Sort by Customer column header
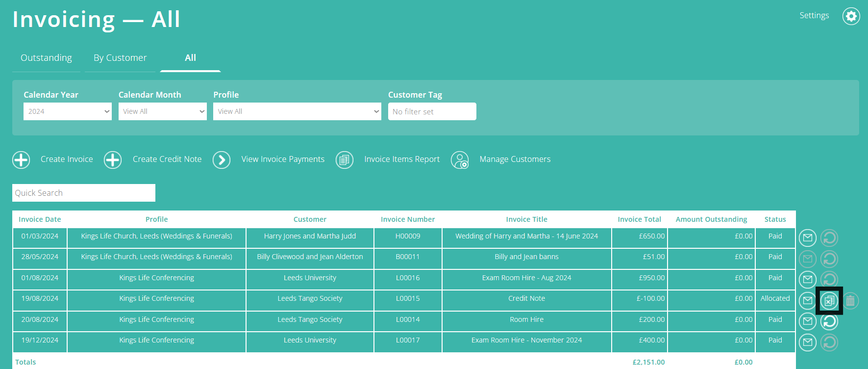868x369 pixels. click(310, 219)
